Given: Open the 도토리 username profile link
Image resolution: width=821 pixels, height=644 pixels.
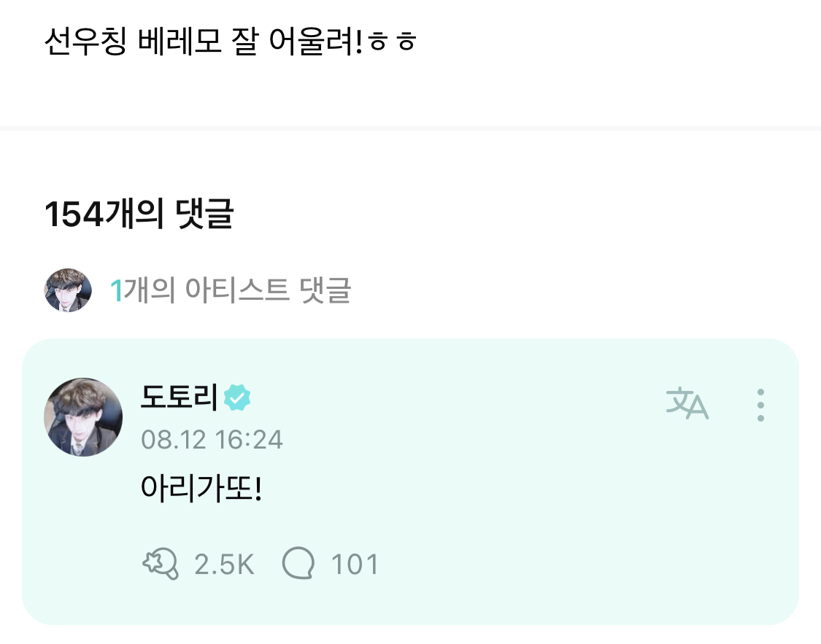Looking at the screenshot, I should (179, 397).
